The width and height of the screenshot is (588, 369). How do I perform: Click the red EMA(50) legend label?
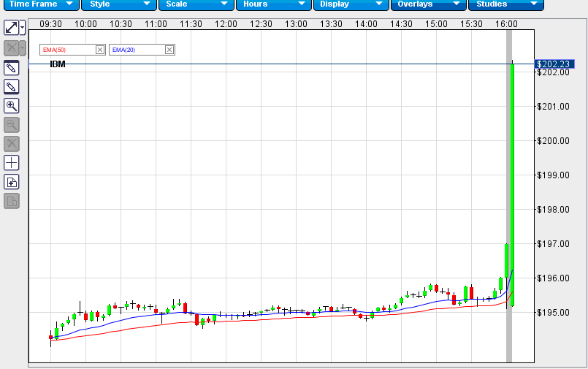pyautogui.click(x=54, y=50)
